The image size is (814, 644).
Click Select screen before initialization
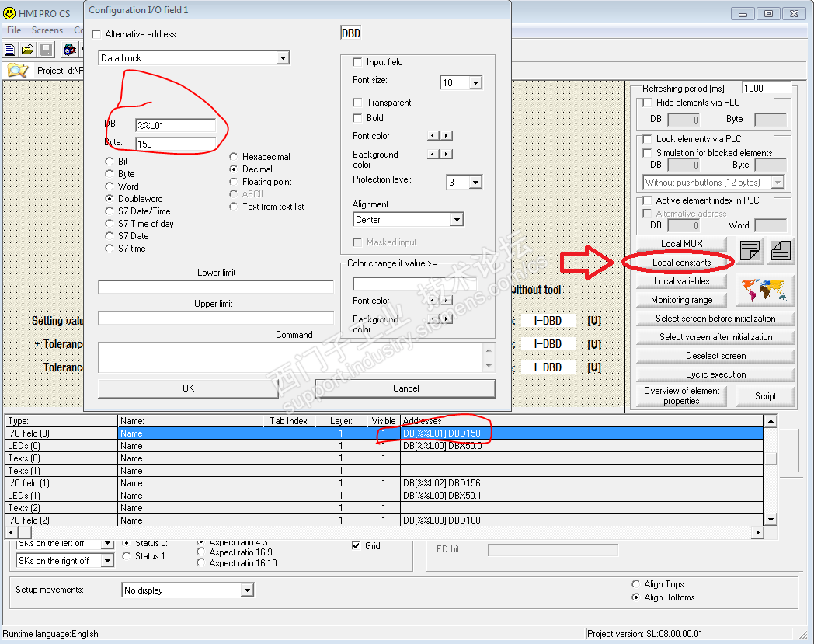point(715,319)
